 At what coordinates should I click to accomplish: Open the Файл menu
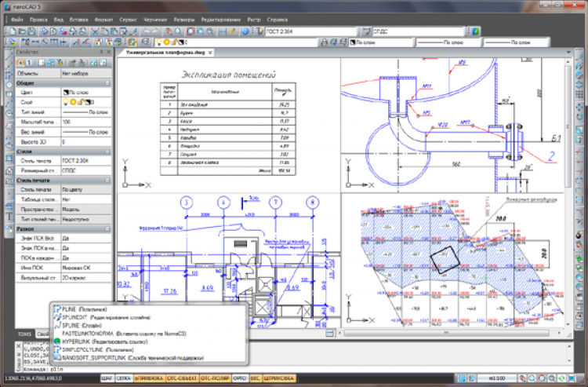[x=17, y=20]
